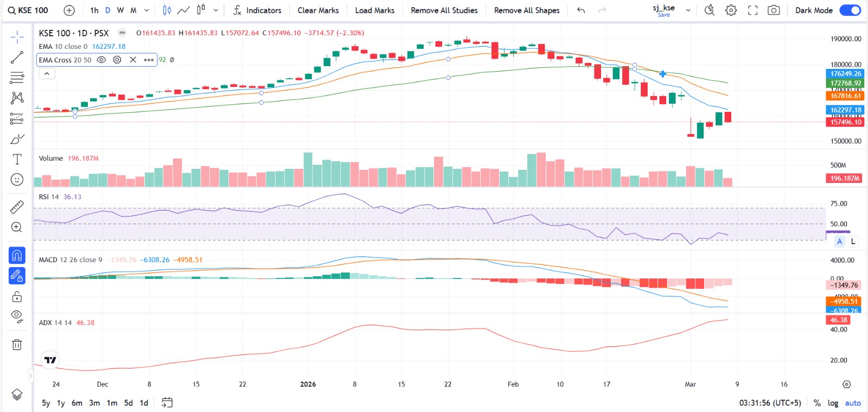
Task: Collapse the indicator legend chevron
Action: click(x=47, y=74)
